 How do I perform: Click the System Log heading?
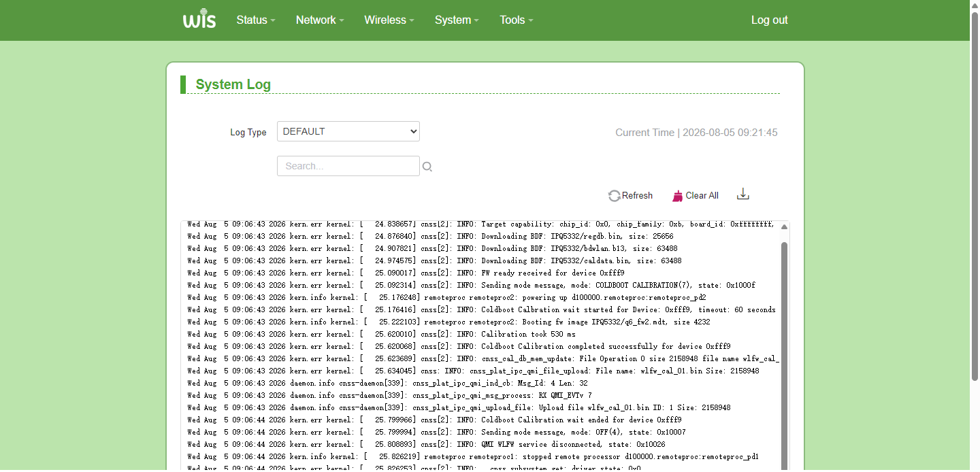233,84
